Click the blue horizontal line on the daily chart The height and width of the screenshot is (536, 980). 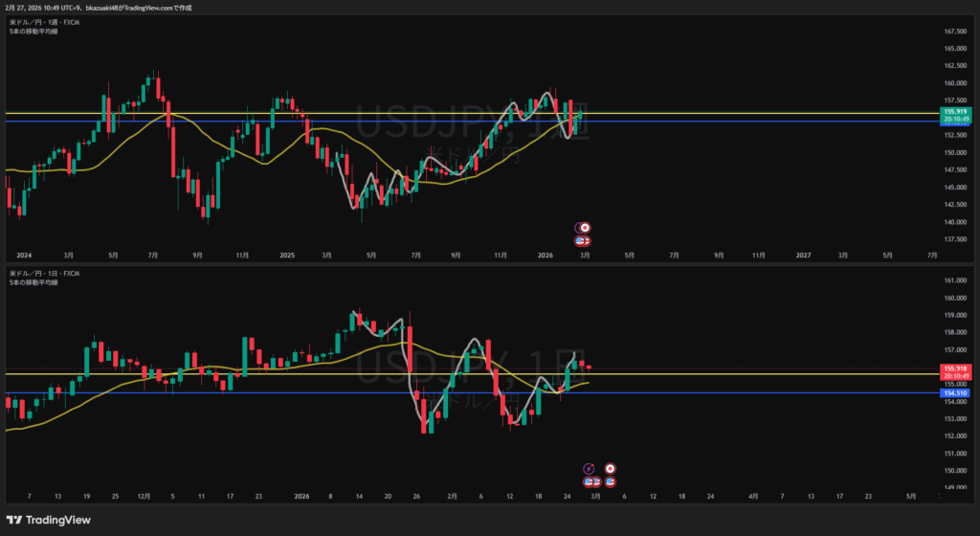coord(287,393)
